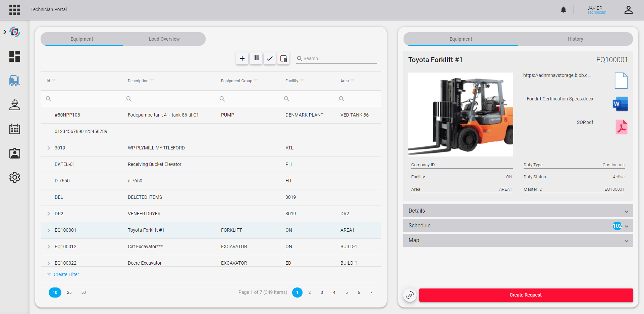Click the checkmark toolbar button
Image resolution: width=644 pixels, height=314 pixels.
tap(270, 58)
